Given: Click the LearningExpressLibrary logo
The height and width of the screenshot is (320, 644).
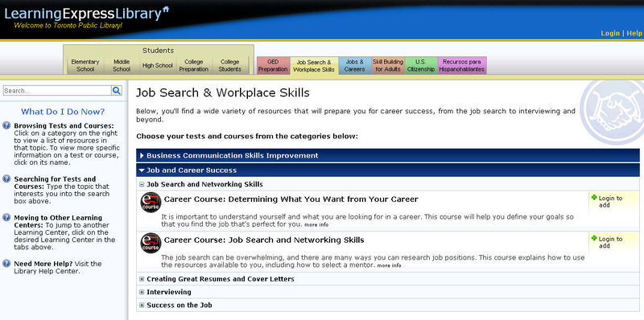Looking at the screenshot, I should (x=87, y=14).
